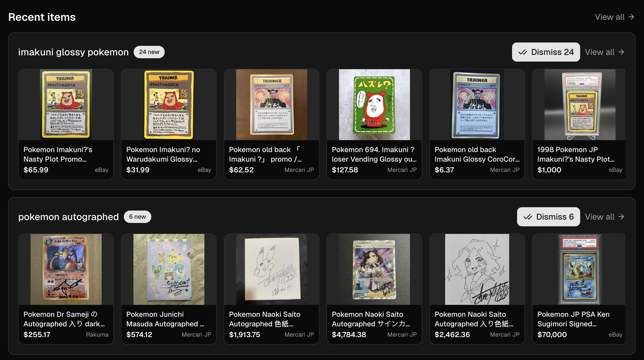
Task: Click the $574.12 price
Action: click(x=139, y=334)
